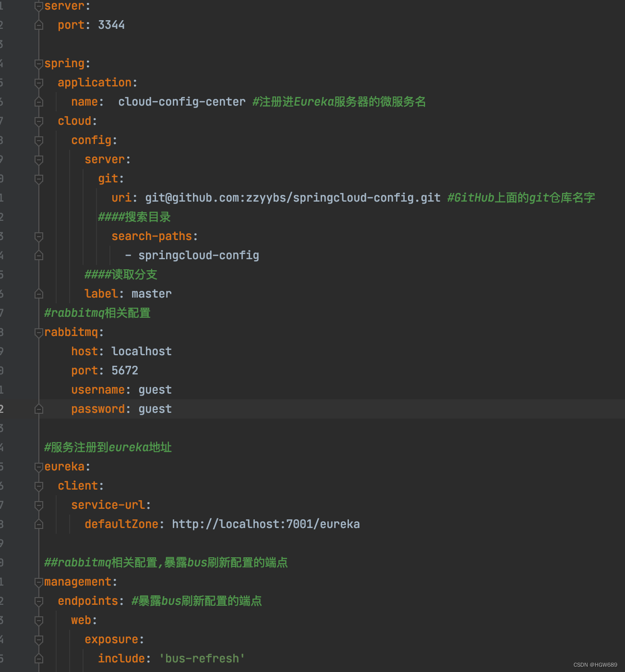Collapse the top-level 'server:' fold marker
Image resolution: width=625 pixels, height=672 pixels.
coord(39,6)
